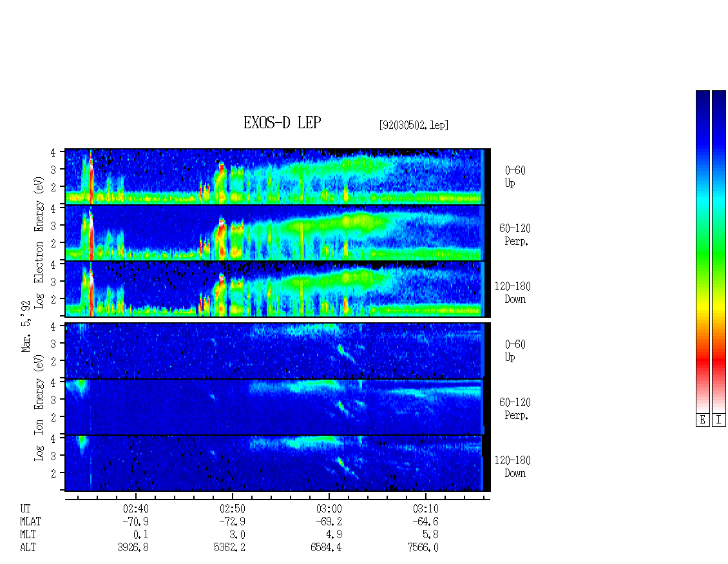Click the MLAT value -72.9
The width and height of the screenshot is (728, 564).
pyautogui.click(x=232, y=521)
